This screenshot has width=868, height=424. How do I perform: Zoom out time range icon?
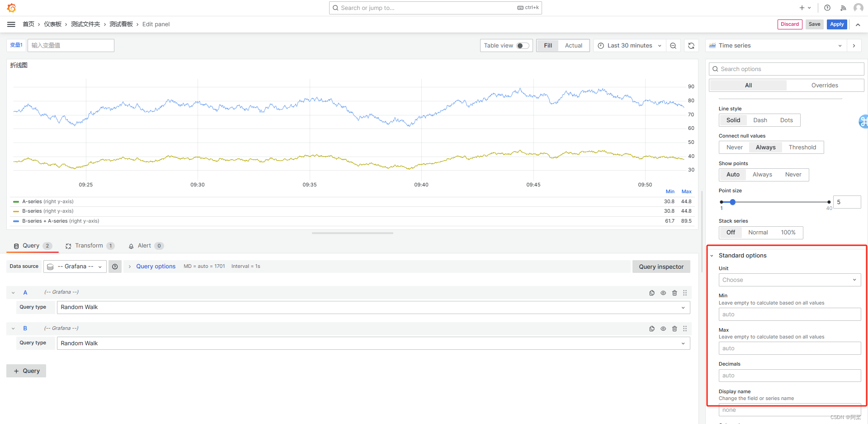673,46
